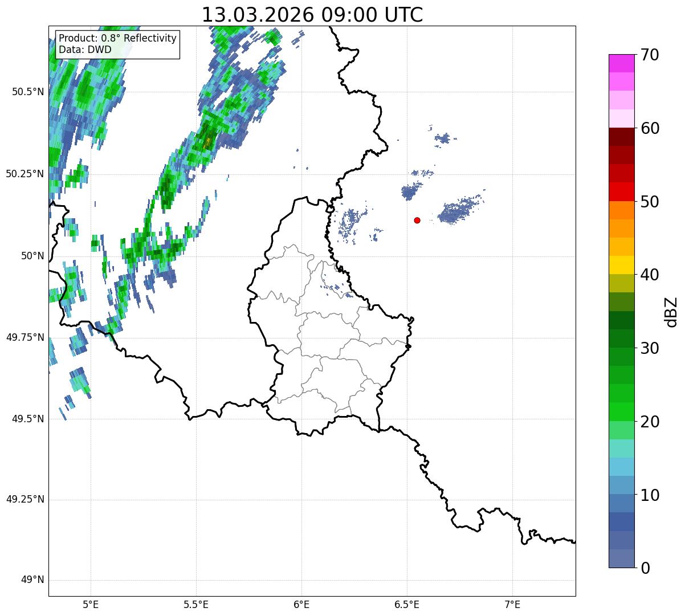Viewport: 685px width, 616px height.
Task: Click the colorbar tick label '20'
Action: 649,422
